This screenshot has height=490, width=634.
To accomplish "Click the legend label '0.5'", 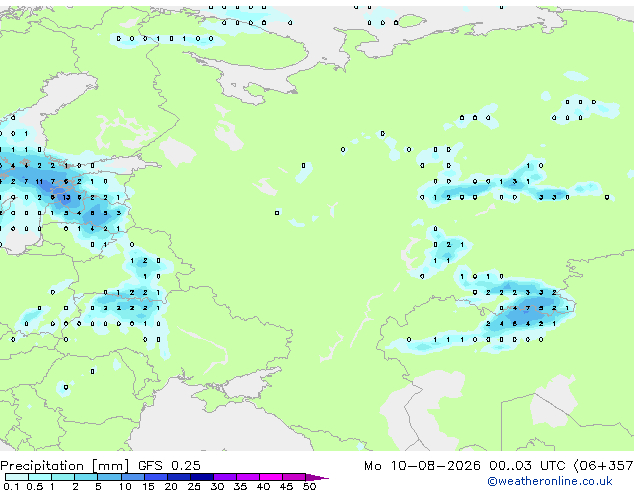I will [35, 486].
